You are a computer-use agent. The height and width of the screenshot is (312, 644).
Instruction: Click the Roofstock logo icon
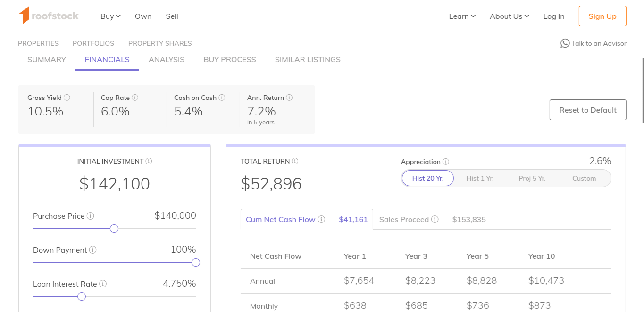pyautogui.click(x=24, y=16)
